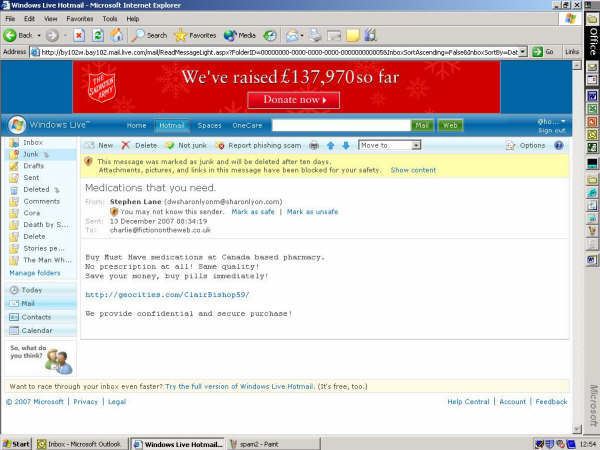Expand the Move to dropdown
600x450 pixels.
coord(416,145)
